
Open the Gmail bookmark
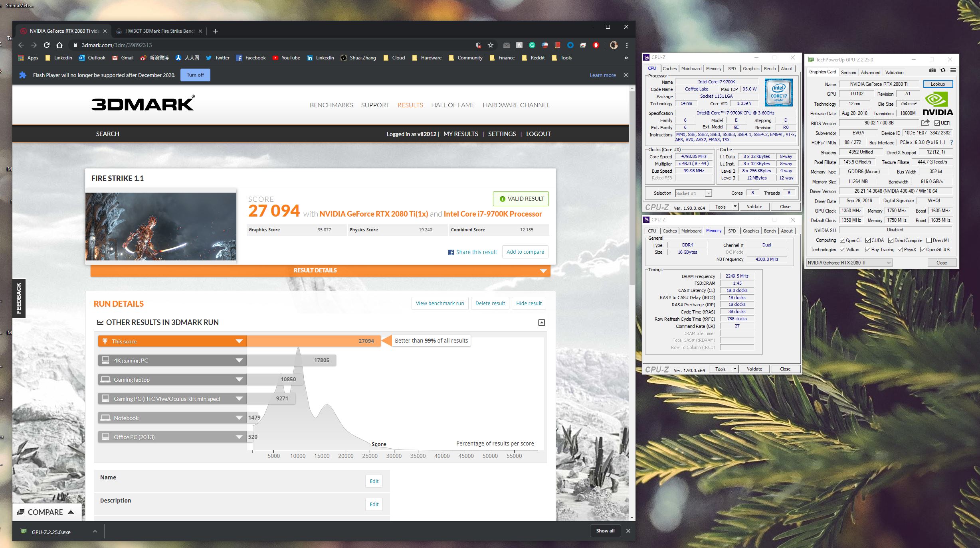(123, 58)
